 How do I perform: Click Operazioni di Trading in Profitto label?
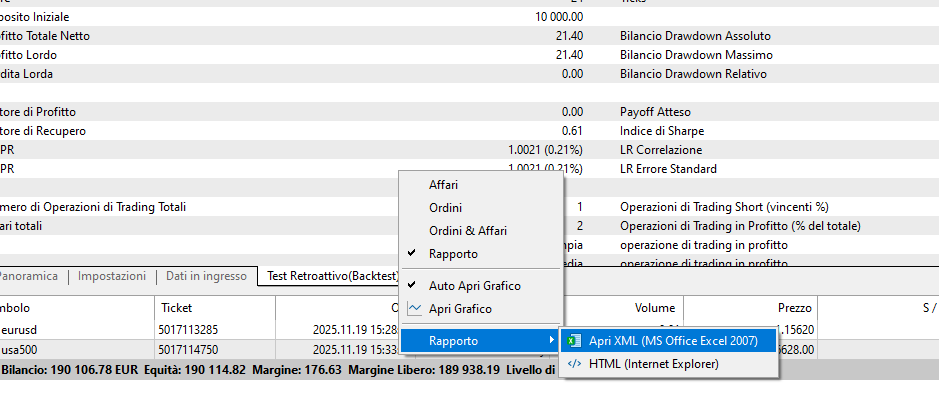tap(740, 226)
